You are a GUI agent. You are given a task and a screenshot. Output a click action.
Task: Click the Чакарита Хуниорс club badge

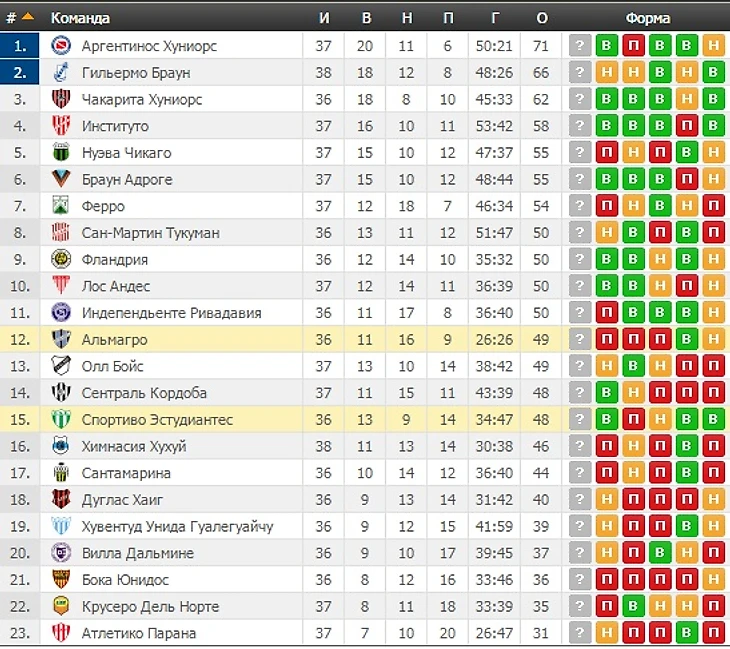click(x=61, y=99)
